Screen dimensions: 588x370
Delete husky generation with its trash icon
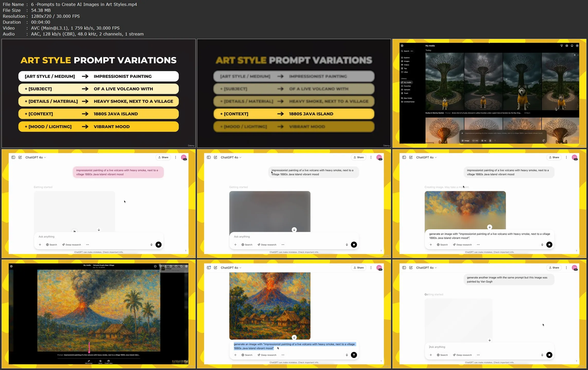[x=575, y=55]
